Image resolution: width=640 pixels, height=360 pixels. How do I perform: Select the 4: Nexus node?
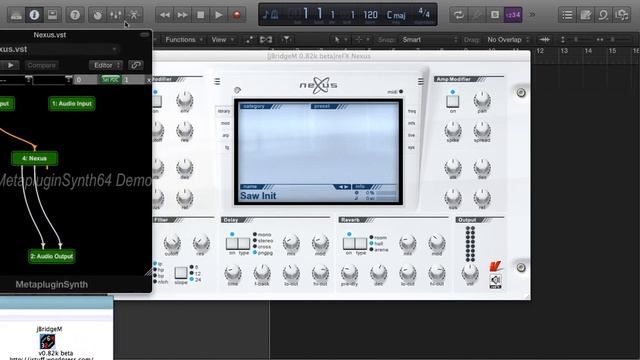tap(35, 158)
